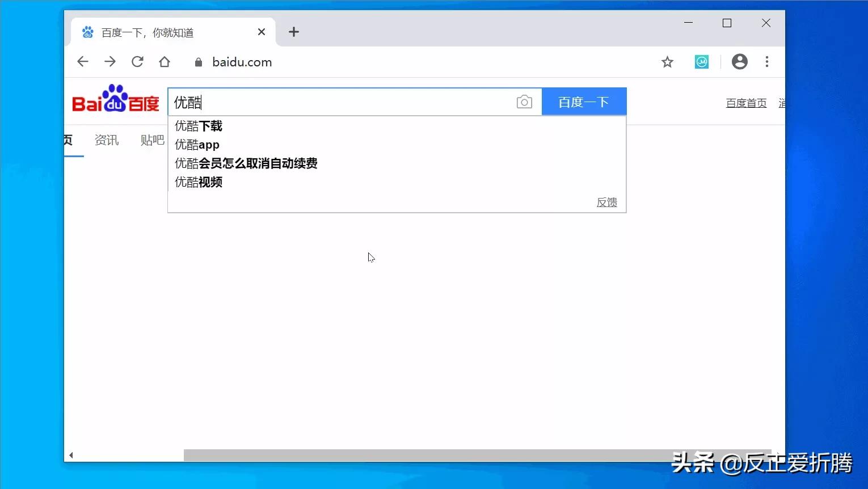Switch to the 资讯 tab
Viewport: 868px width, 489px height.
107,140
